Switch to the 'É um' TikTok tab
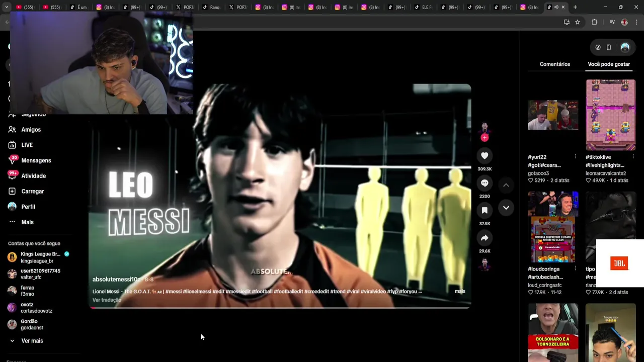 coord(78,7)
